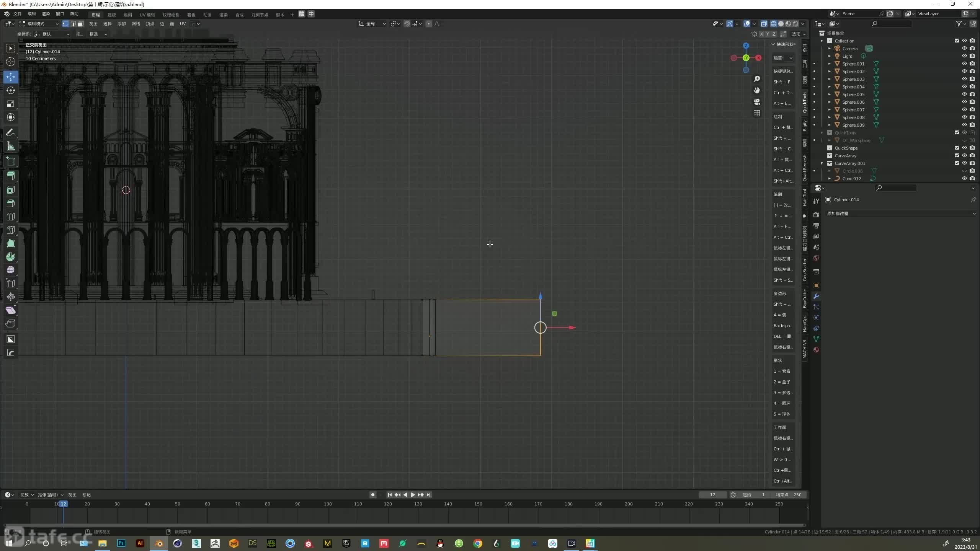Select the Rip Region tool

[11, 324]
